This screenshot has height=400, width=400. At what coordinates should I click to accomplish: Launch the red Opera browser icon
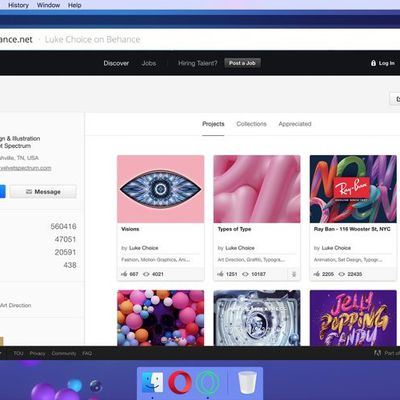point(180,382)
